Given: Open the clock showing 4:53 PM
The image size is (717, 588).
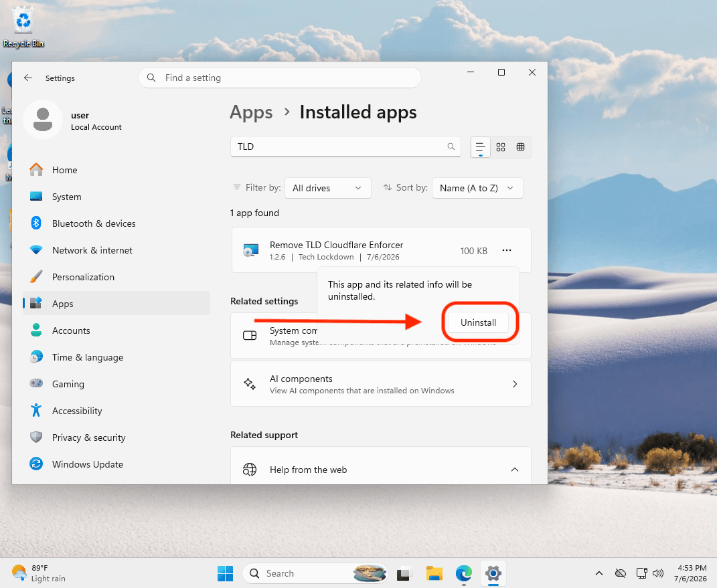Looking at the screenshot, I should pyautogui.click(x=692, y=573).
